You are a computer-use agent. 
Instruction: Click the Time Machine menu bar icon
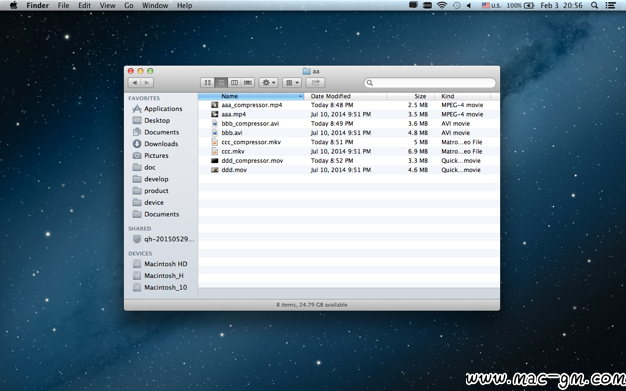tap(456, 5)
